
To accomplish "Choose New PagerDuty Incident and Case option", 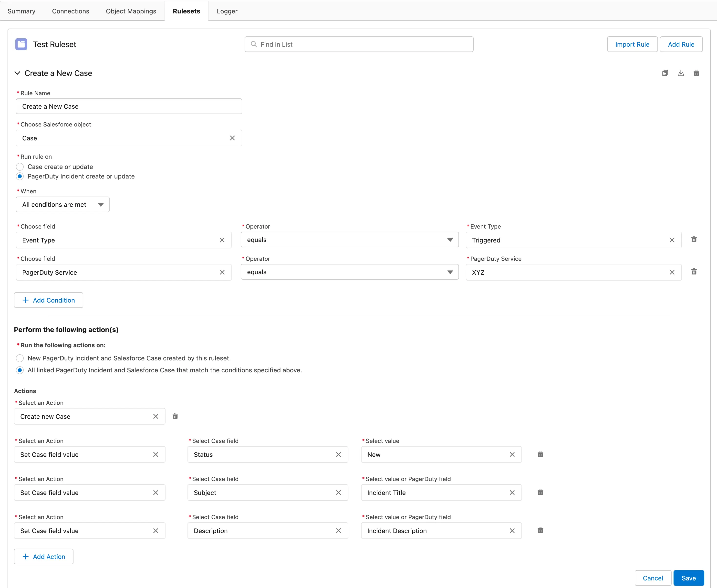I will click(20, 358).
